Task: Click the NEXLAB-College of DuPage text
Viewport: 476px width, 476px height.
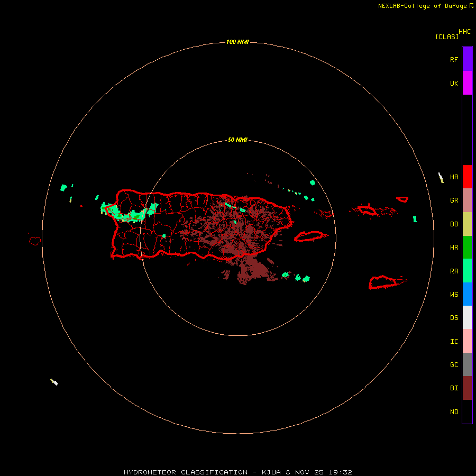Action: click(422, 6)
